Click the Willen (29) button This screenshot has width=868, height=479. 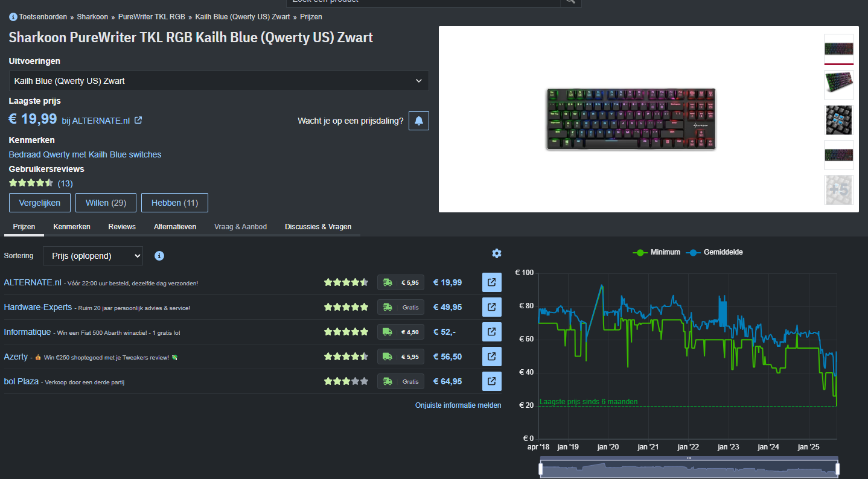pos(106,203)
